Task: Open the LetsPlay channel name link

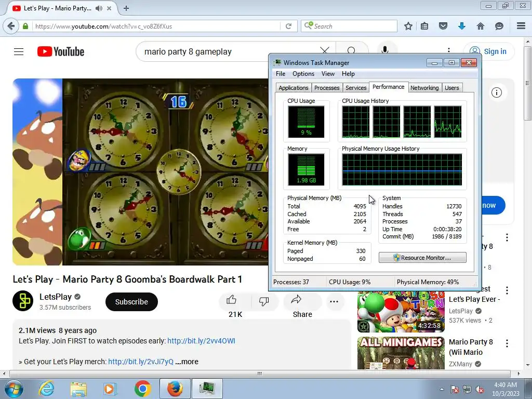Action: point(56,297)
